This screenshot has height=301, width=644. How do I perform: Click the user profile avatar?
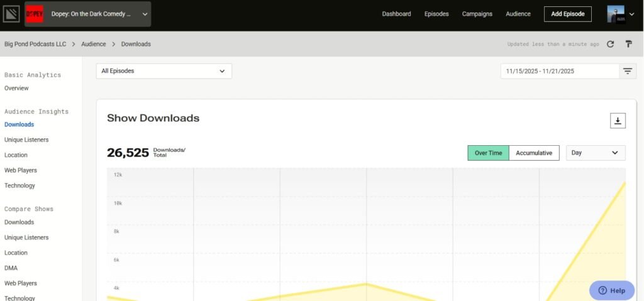[616, 14]
